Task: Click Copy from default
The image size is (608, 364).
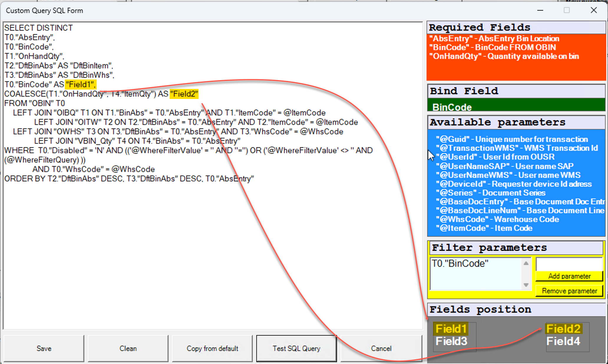Action: (x=212, y=348)
